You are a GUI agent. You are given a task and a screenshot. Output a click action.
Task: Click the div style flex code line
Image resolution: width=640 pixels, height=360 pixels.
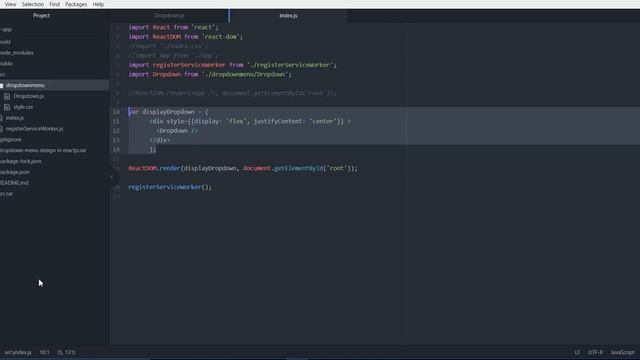pos(250,121)
